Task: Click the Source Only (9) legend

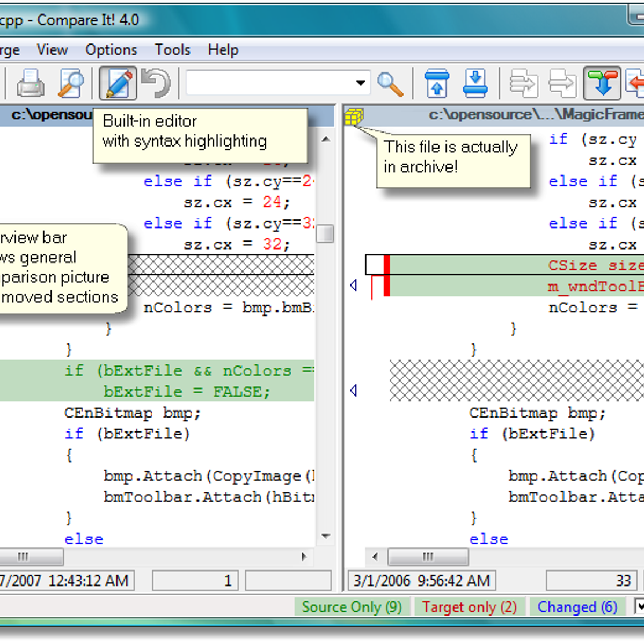Action: 352,607
